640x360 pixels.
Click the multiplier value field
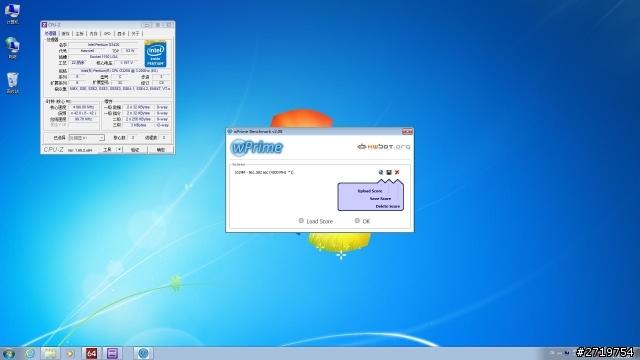[x=83, y=113]
